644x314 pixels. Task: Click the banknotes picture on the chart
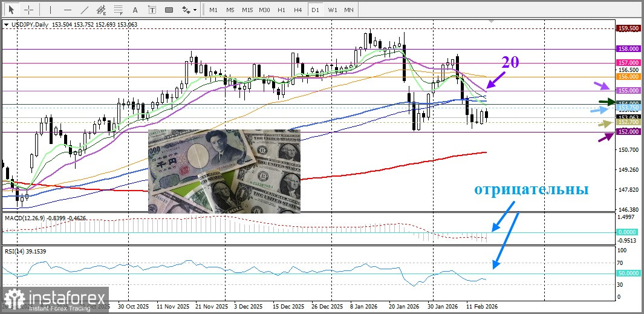[x=224, y=171]
